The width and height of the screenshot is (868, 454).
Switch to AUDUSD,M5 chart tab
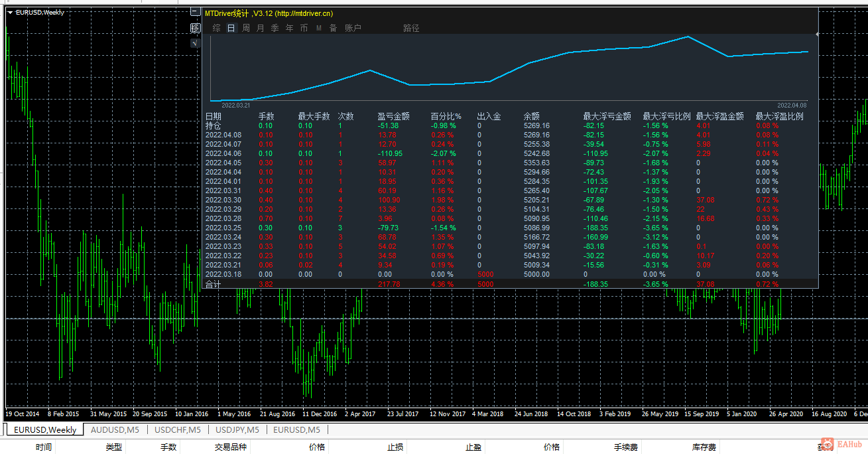coord(115,429)
